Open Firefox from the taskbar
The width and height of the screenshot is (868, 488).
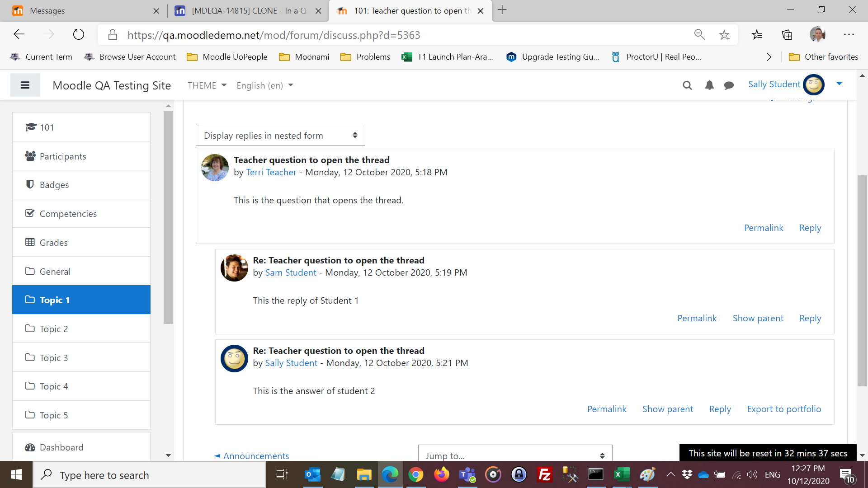(441, 474)
